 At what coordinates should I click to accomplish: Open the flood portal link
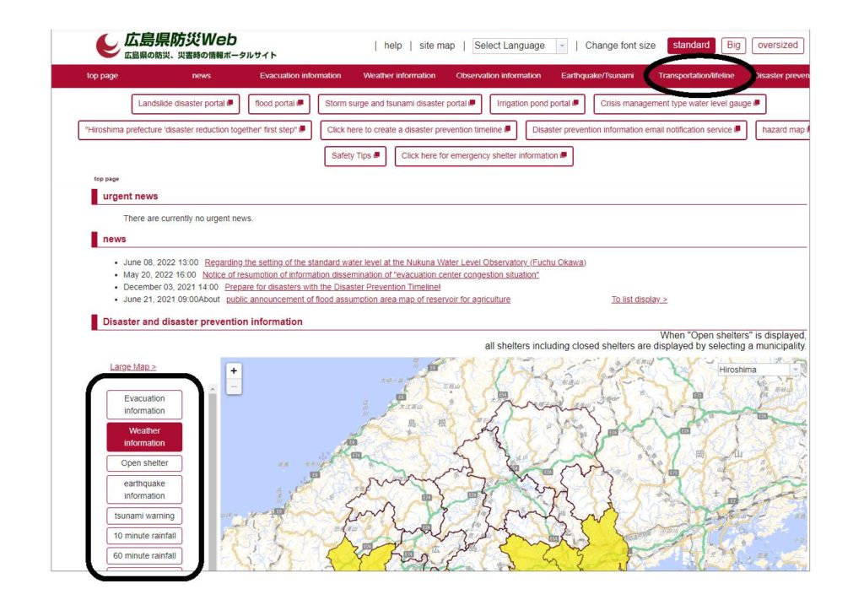tap(278, 104)
